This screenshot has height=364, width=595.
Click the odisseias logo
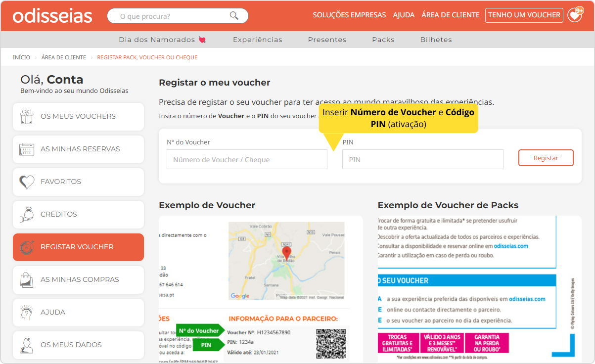point(52,16)
